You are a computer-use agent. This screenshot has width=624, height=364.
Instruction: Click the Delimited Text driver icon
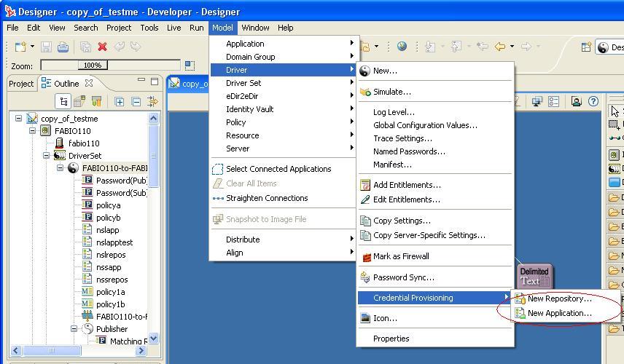tap(534, 276)
